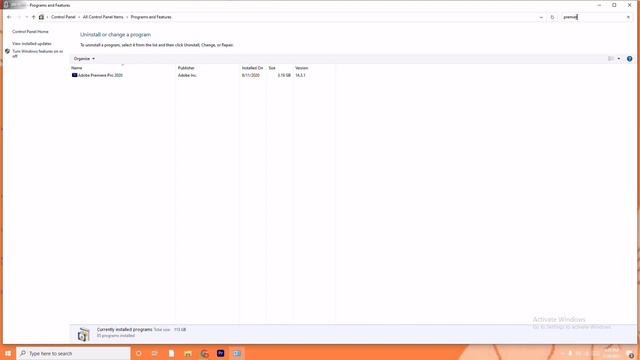Open the Chrome taskbar icon
640x360 pixels.
point(204,353)
